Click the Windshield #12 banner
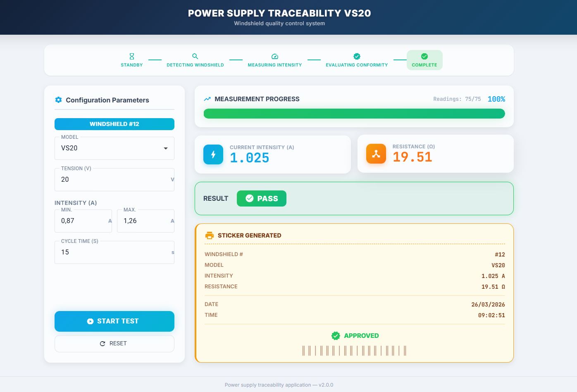Image resolution: width=577 pixels, height=392 pixels. tap(114, 124)
